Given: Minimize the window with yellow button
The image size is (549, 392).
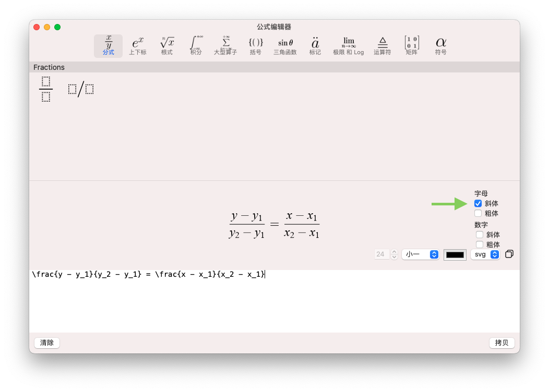Looking at the screenshot, I should (x=47, y=27).
